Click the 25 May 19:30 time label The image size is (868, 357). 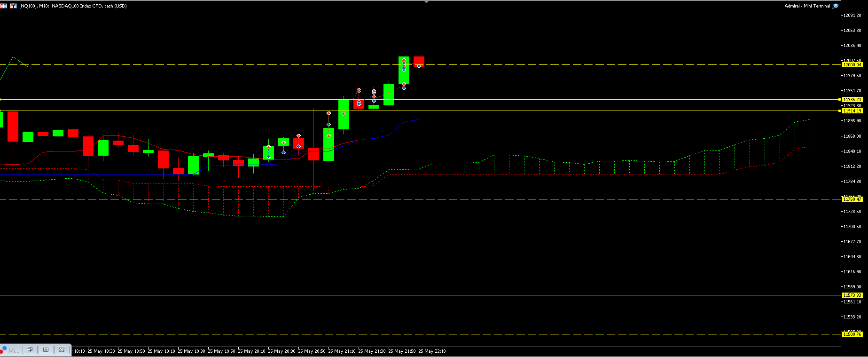tap(192, 351)
